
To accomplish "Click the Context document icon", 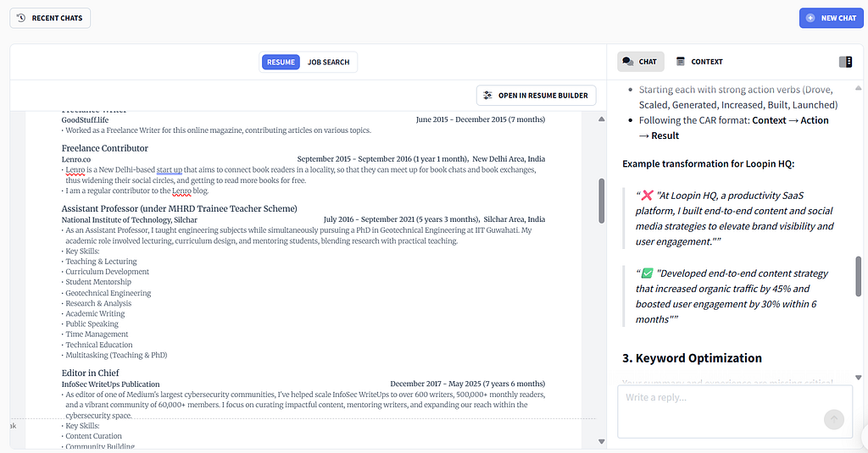I will [681, 62].
